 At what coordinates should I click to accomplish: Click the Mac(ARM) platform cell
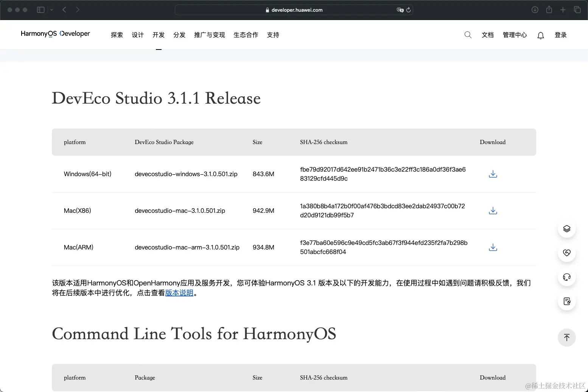(x=79, y=247)
